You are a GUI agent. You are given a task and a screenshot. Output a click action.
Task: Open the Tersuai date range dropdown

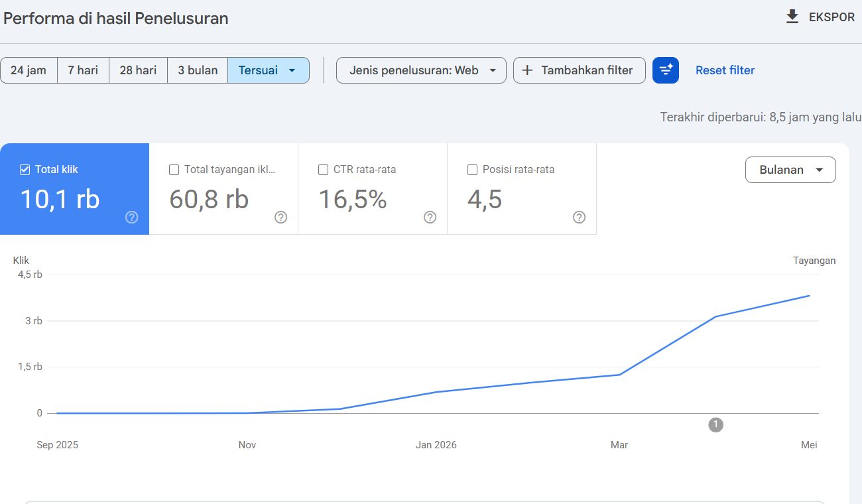(x=269, y=70)
